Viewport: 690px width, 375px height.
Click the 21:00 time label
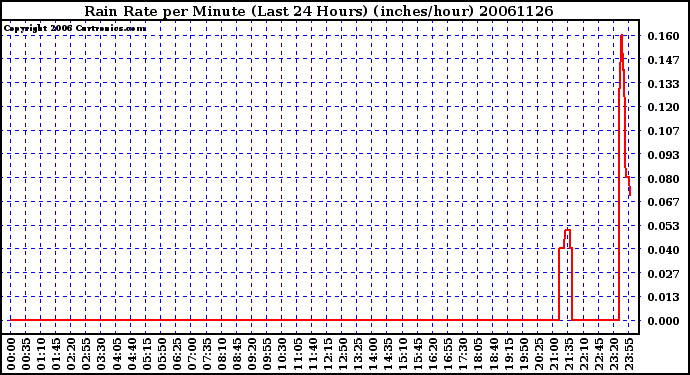[x=554, y=354]
